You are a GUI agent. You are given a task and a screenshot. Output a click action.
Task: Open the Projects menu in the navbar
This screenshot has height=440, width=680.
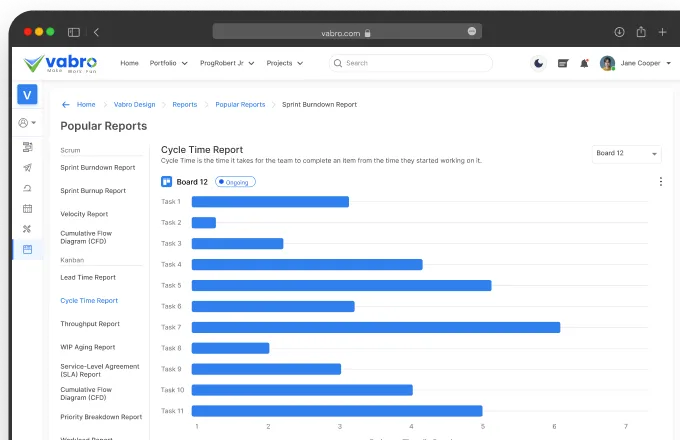tap(283, 63)
